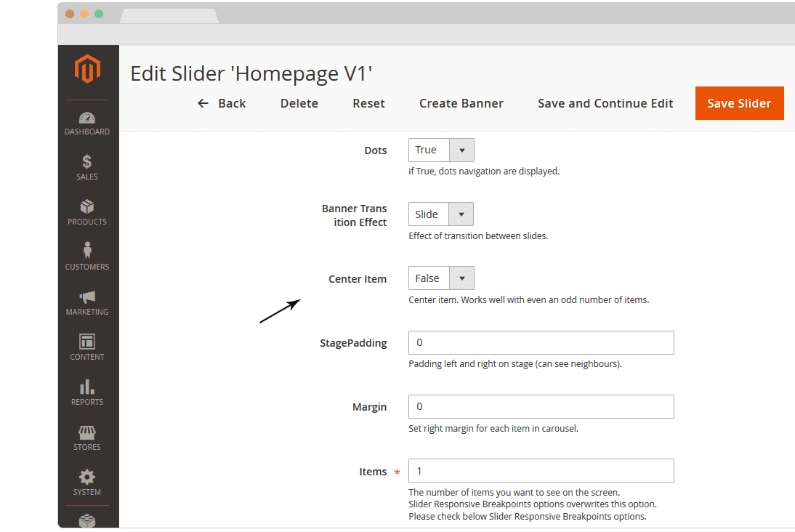Click the 'StagePadding' field label

353,343
